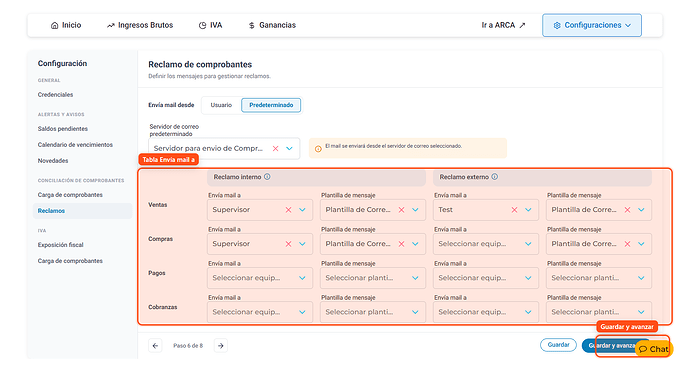Open Calendario de vencimientos
Image resolution: width=690 pixels, height=366 pixels.
coord(75,145)
